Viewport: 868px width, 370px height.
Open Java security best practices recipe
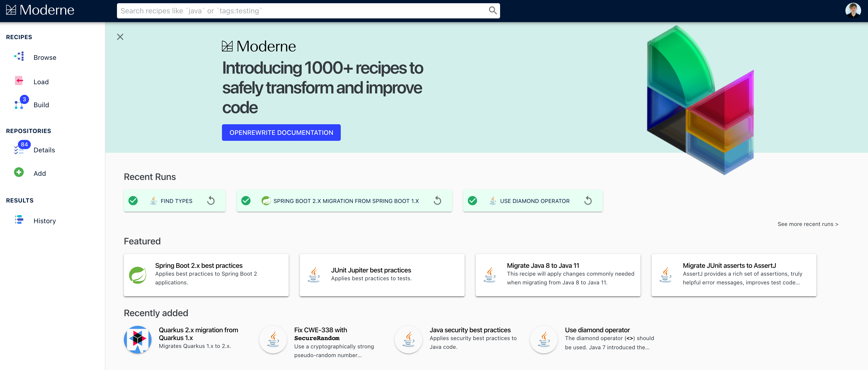point(470,330)
